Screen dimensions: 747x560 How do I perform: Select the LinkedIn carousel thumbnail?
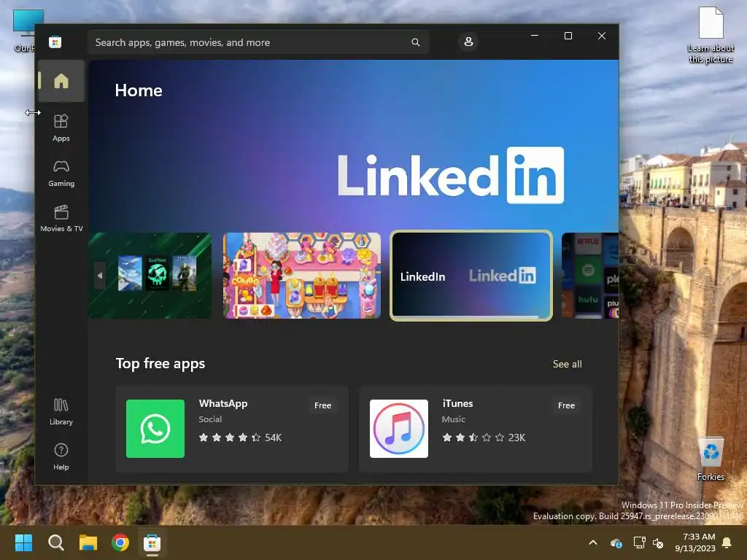tap(471, 275)
